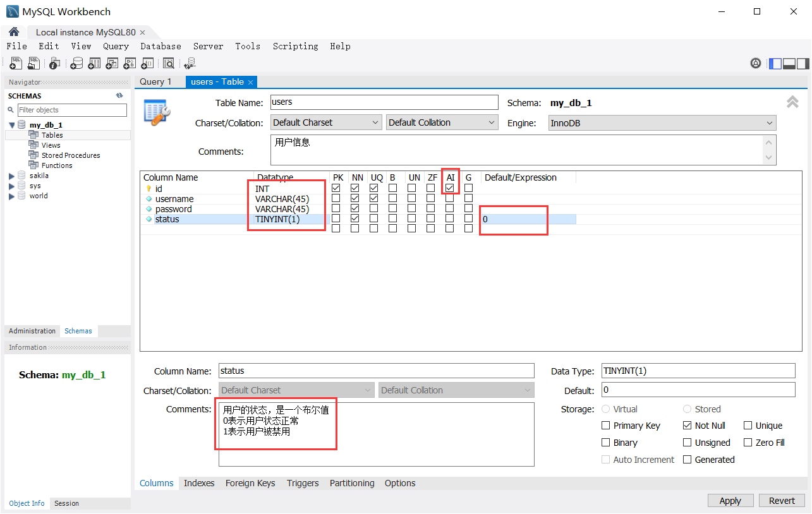Click the column icon beside username
The width and height of the screenshot is (812, 514).
click(148, 199)
